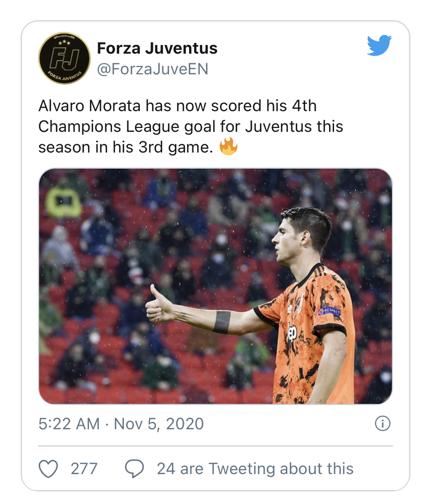Click the 277 likes count

tap(84, 469)
